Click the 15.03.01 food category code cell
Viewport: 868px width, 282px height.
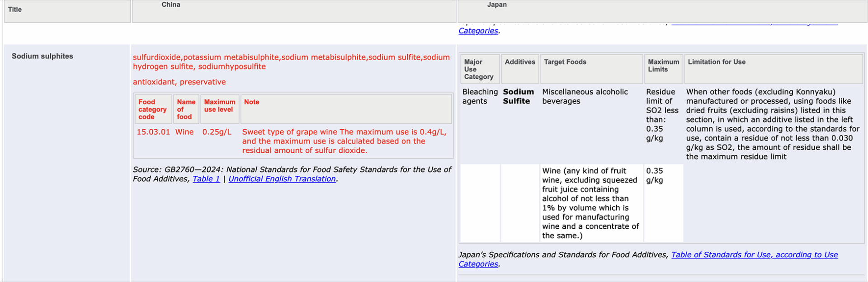coord(153,132)
